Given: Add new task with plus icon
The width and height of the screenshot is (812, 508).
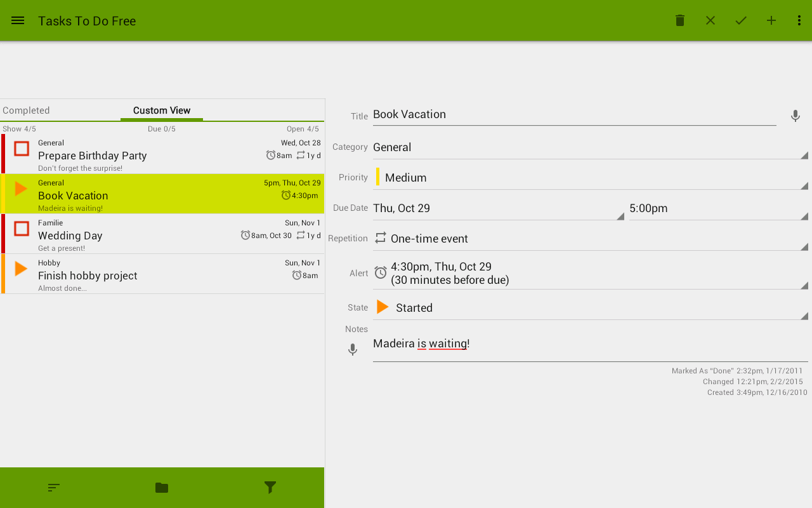Looking at the screenshot, I should coord(771,20).
